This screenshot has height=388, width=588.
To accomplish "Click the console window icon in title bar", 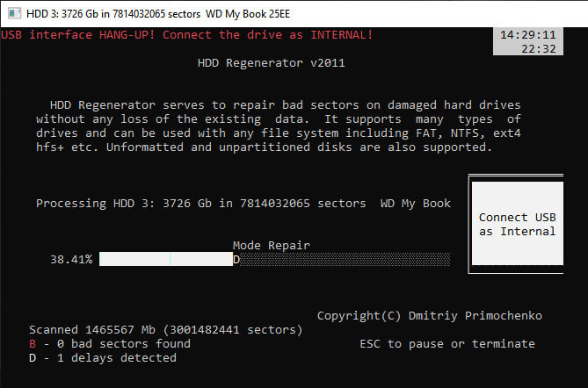I will pyautogui.click(x=15, y=13).
